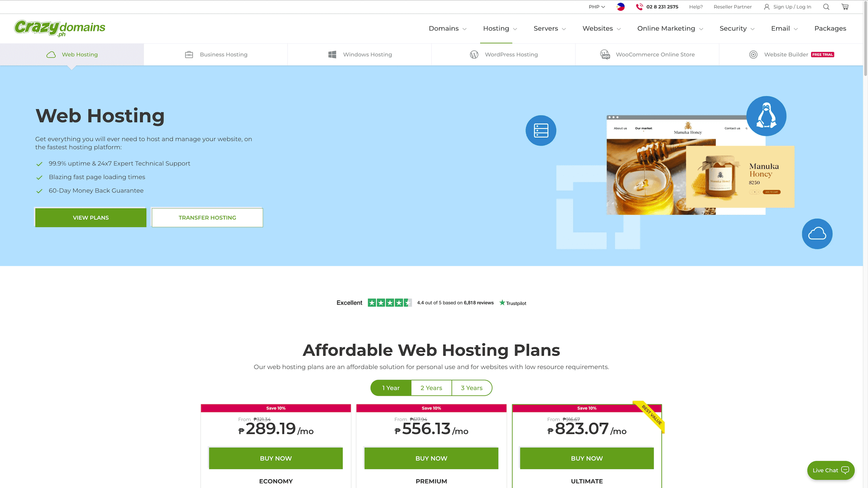Click the Web Hosting cloud icon

(51, 55)
